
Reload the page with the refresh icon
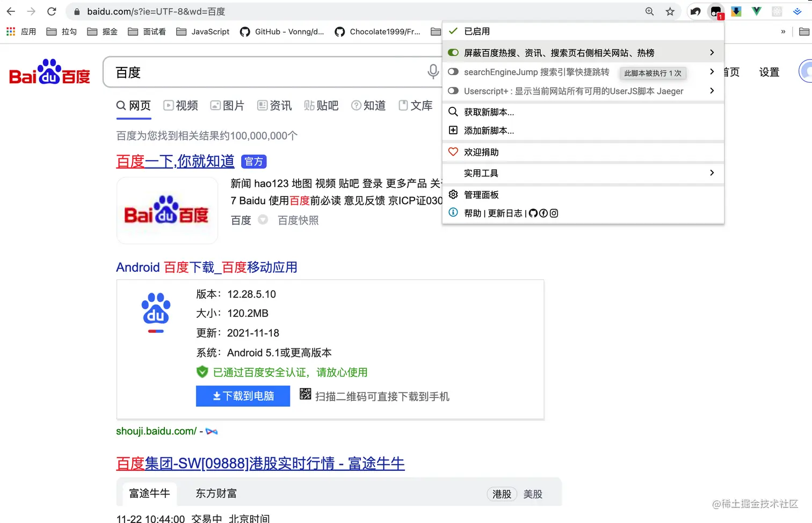(52, 11)
